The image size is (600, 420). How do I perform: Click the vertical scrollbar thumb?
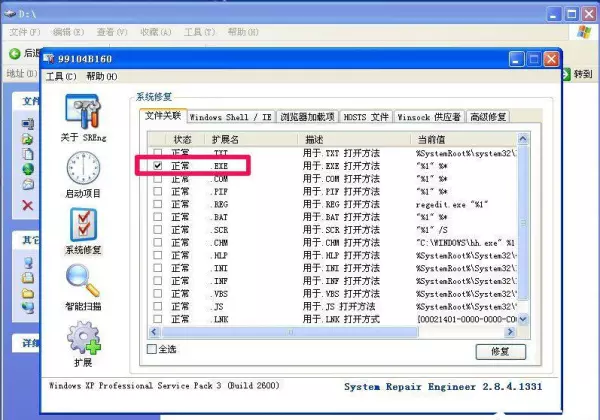(523, 222)
